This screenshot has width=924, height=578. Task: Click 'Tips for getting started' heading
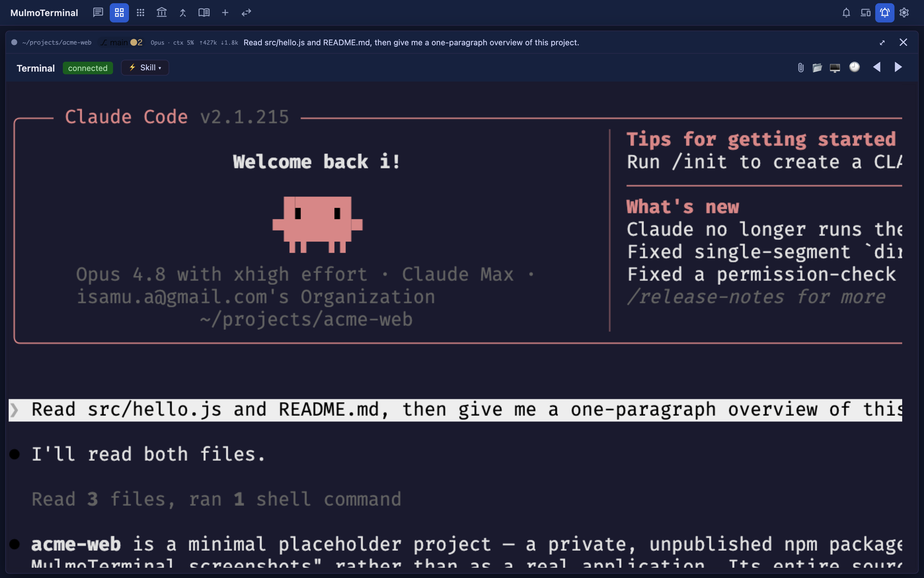[761, 139]
